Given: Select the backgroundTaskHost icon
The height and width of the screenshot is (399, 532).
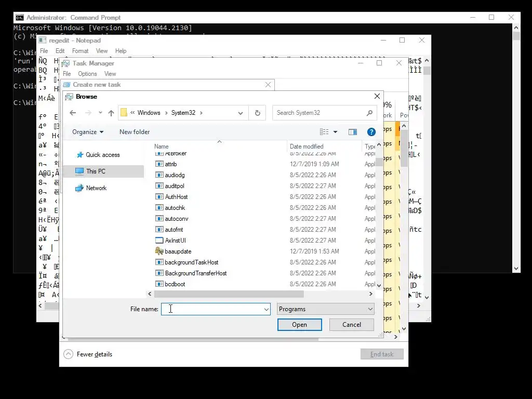Looking at the screenshot, I should coord(159,262).
